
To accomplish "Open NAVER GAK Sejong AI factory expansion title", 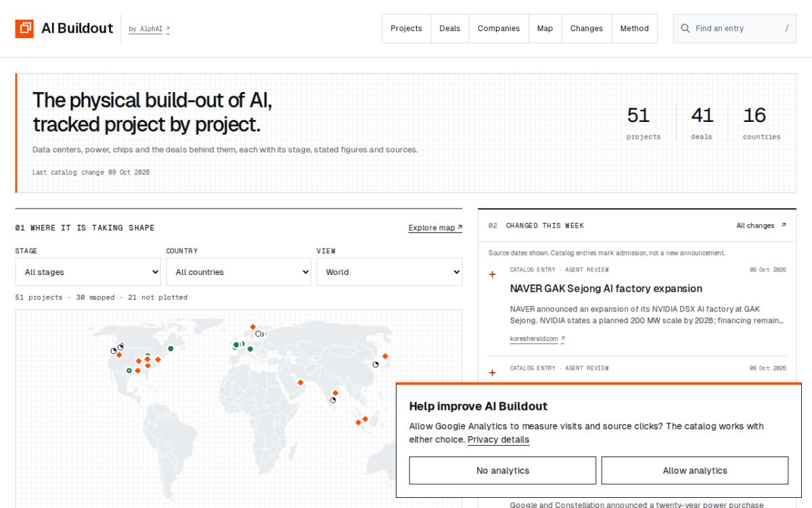I will tap(606, 289).
